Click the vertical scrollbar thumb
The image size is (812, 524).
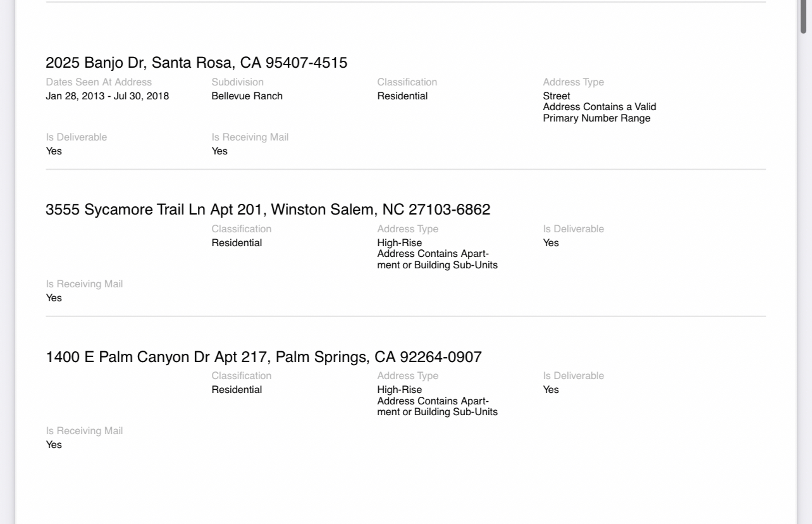(x=804, y=16)
